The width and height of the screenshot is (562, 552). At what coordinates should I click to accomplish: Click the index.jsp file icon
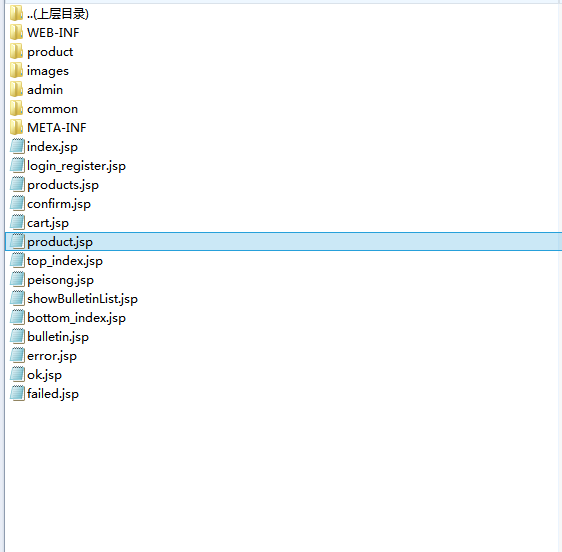17,147
